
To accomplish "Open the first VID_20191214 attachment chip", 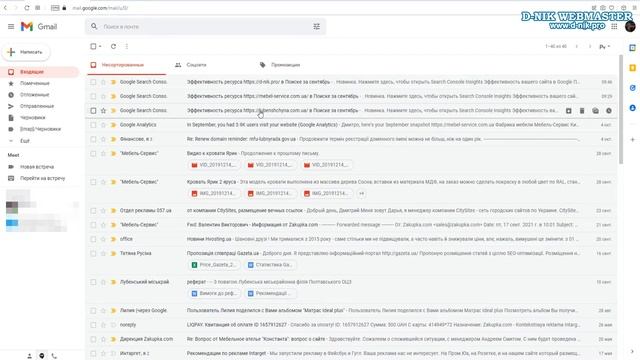I will point(214,165).
